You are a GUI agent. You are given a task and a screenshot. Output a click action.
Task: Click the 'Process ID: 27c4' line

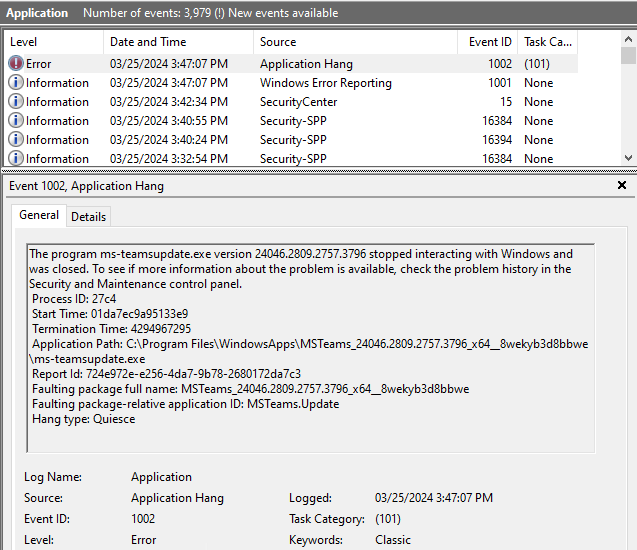(x=74, y=299)
